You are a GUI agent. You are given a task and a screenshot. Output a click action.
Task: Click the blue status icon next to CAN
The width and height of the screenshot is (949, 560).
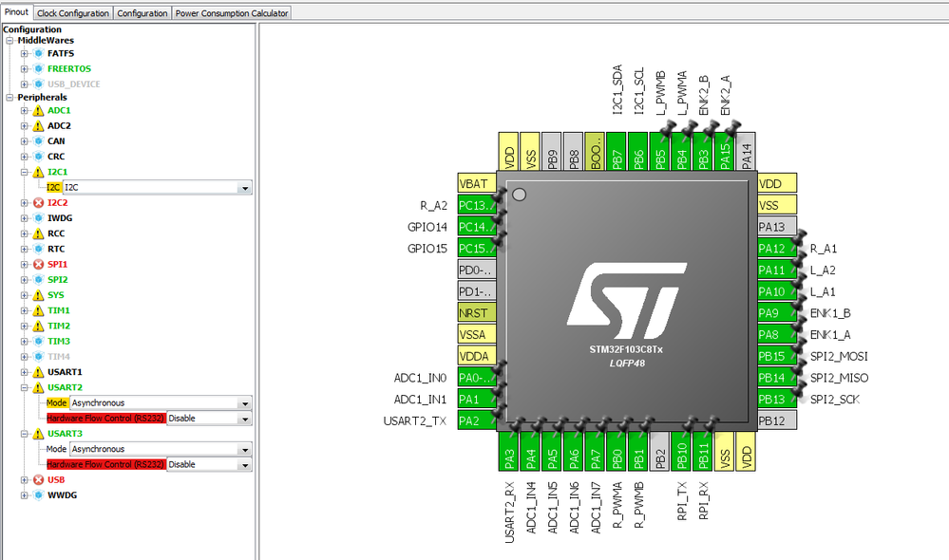(38, 141)
